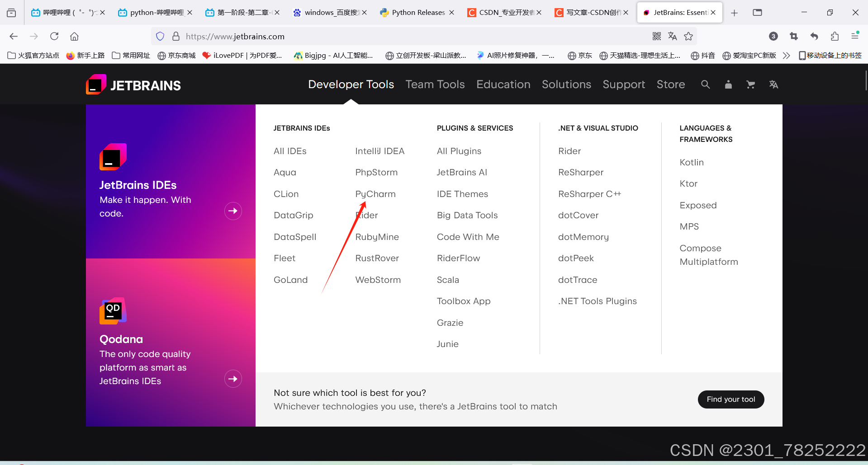
Task: Open the .NET Tools Plugins link
Action: [x=598, y=301]
